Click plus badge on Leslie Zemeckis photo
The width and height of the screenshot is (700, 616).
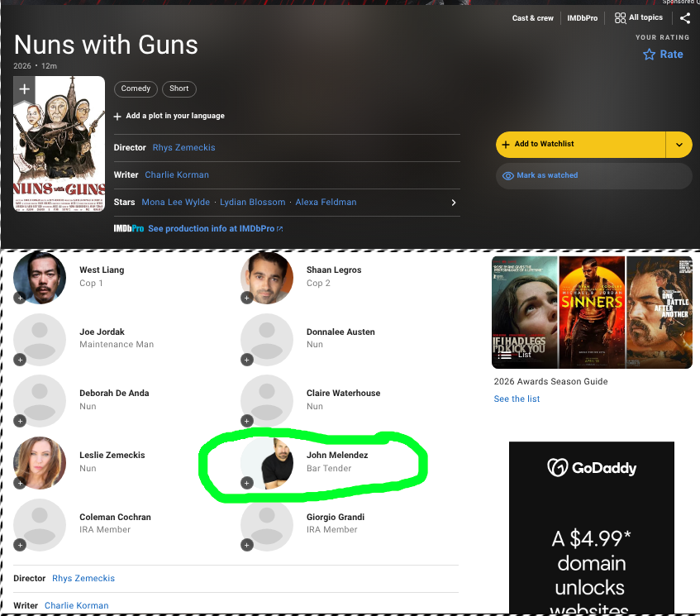point(20,483)
